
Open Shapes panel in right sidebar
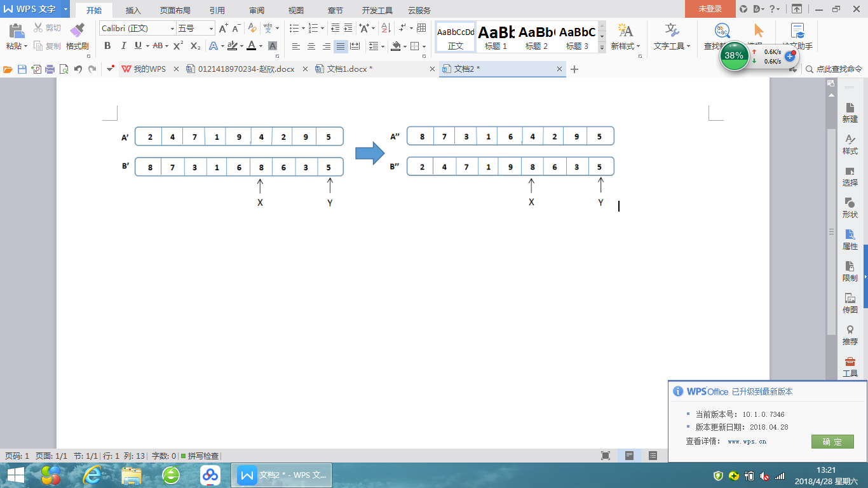850,208
